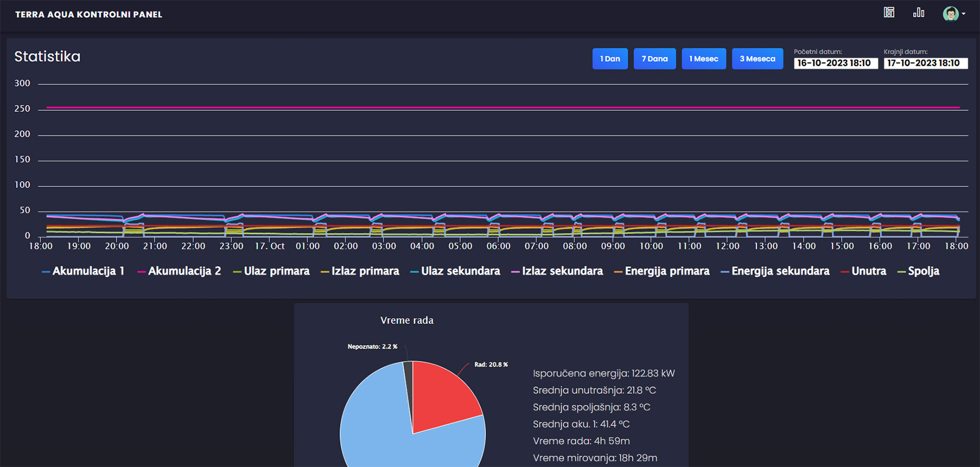Click Vreme rada: 4h 59m text
The height and width of the screenshot is (467, 980).
(x=581, y=441)
